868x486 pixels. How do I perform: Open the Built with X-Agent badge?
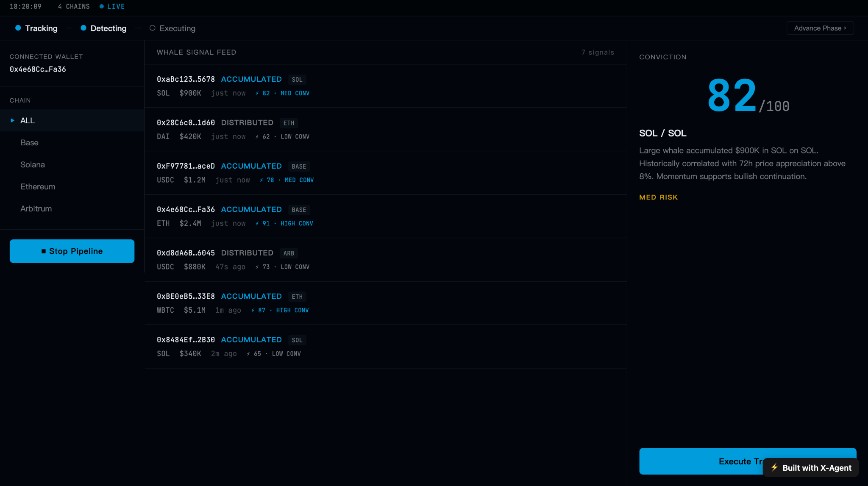(x=811, y=468)
